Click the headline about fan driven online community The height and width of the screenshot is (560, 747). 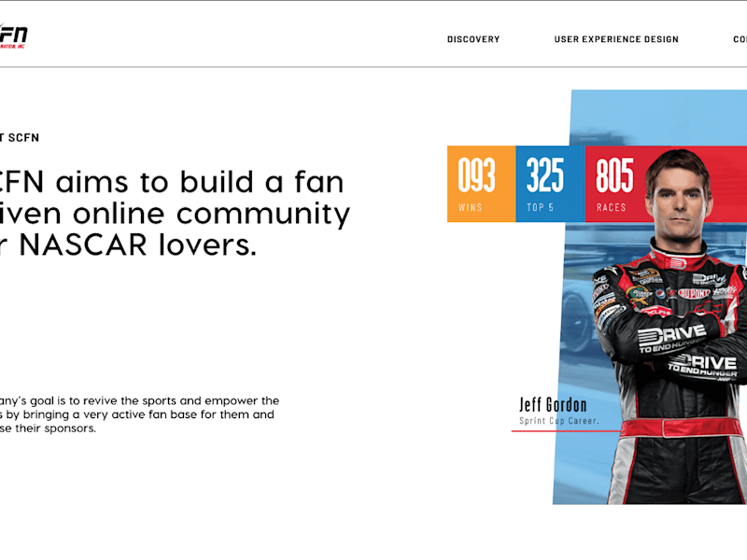(175, 214)
